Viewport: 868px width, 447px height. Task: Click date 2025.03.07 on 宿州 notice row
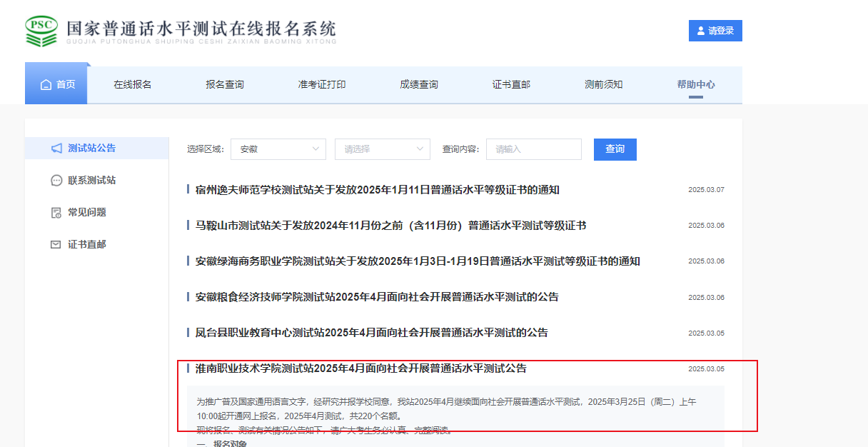706,190
